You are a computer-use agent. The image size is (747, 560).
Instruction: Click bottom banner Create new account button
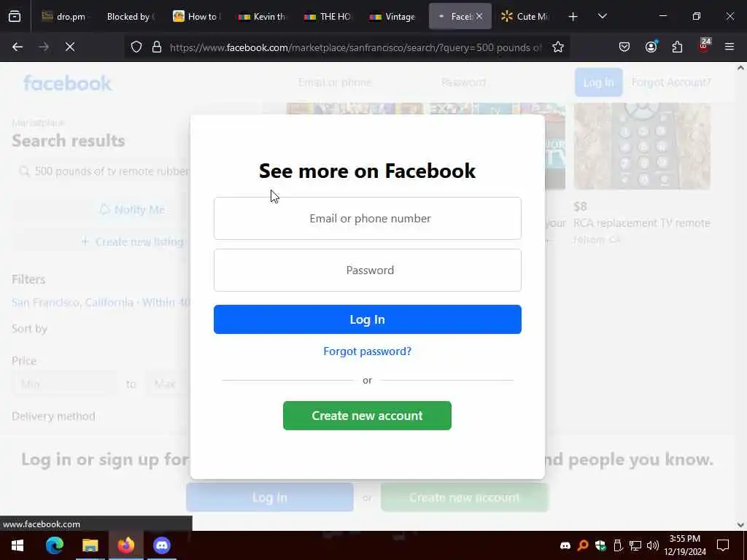pyautogui.click(x=465, y=497)
